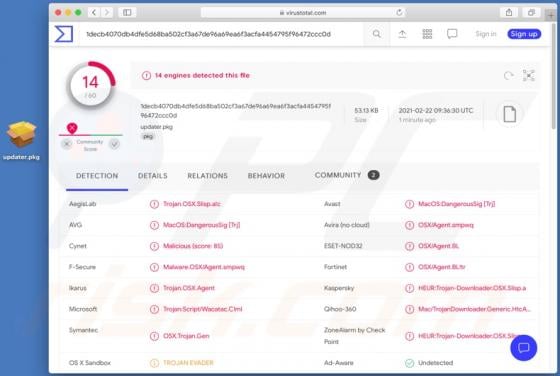Click Ikarus result Trojan.OSX.Agent
This screenshot has width=560, height=376.
coord(189,288)
